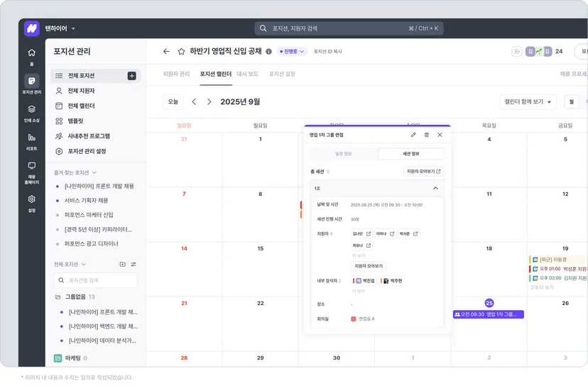The image size is (588, 388).
Task: Open 전체 캘린더 menu item
Action: pos(96,106)
